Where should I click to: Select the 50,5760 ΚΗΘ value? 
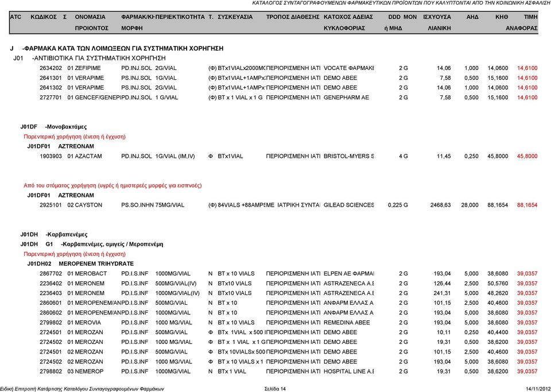tap(498, 284)
